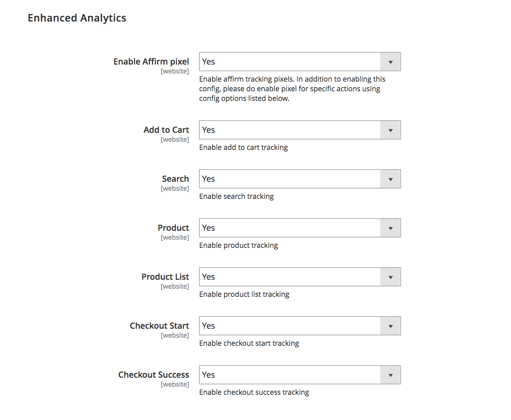Click the 'Enable product list tracking' note
This screenshot has width=511, height=420.
pyautogui.click(x=244, y=294)
